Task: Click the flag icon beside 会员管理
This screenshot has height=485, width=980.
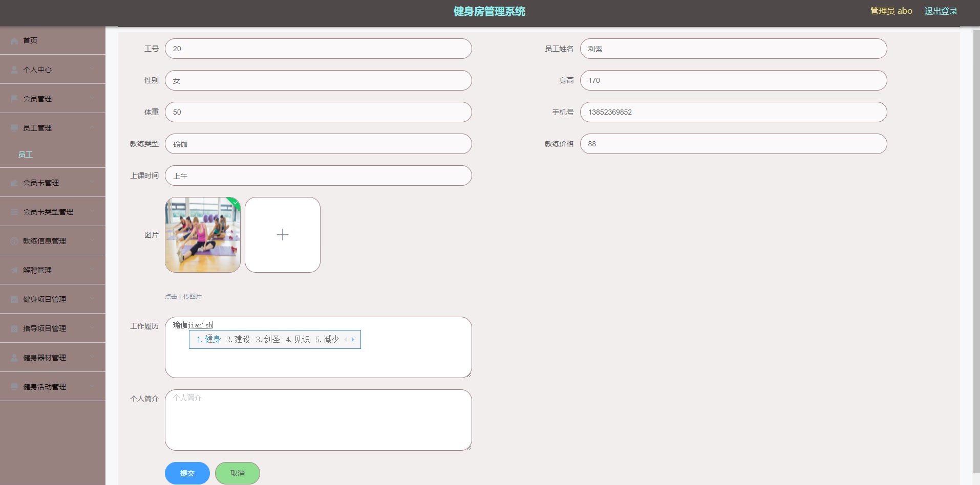Action: click(14, 98)
